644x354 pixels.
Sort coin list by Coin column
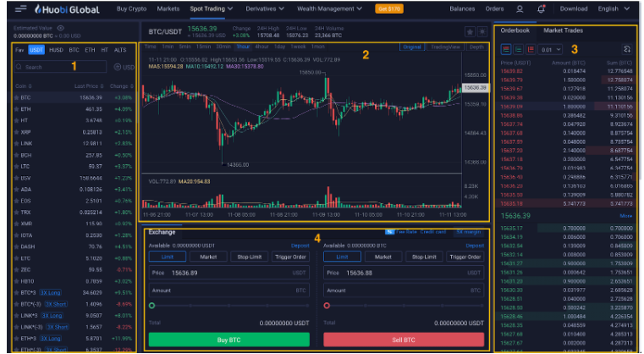click(x=24, y=86)
